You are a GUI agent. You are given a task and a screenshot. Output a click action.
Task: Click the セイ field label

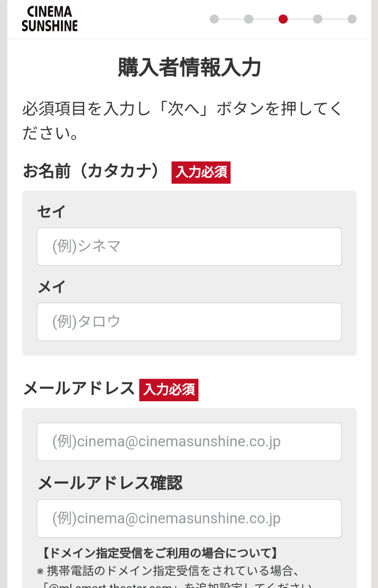pyautogui.click(x=51, y=211)
